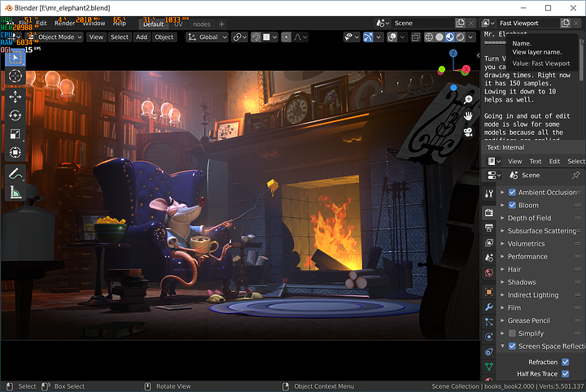Open the viewport shading options arrow

[470, 37]
